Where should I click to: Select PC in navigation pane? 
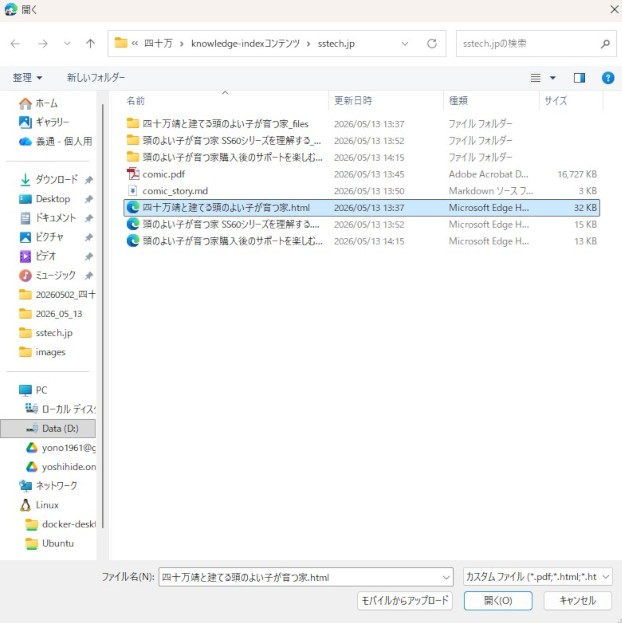tap(33, 390)
